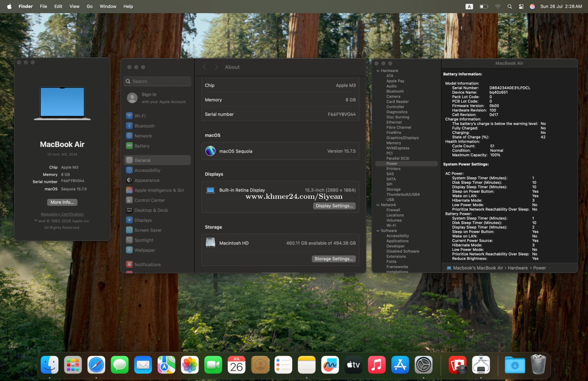Launch Music app from the Dock

(377, 365)
